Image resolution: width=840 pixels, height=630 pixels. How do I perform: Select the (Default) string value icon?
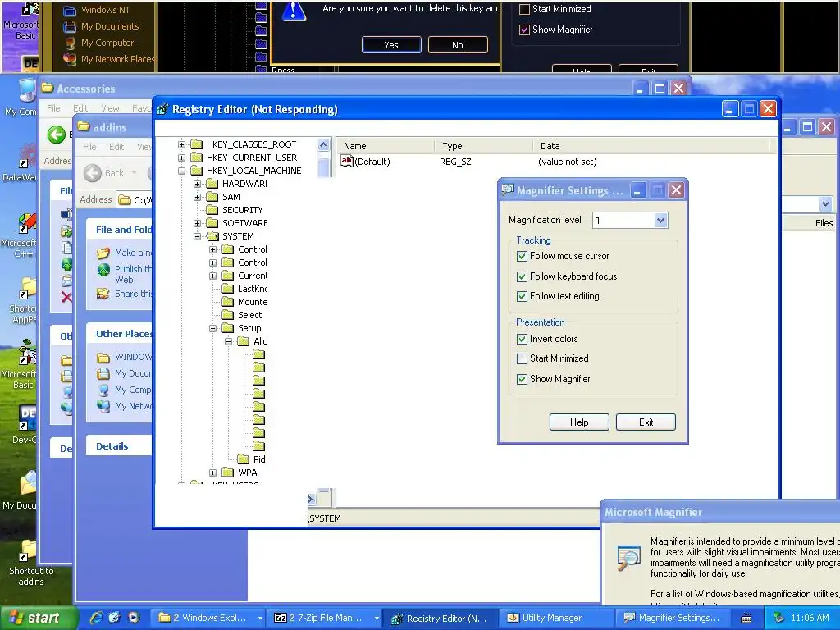click(x=347, y=161)
